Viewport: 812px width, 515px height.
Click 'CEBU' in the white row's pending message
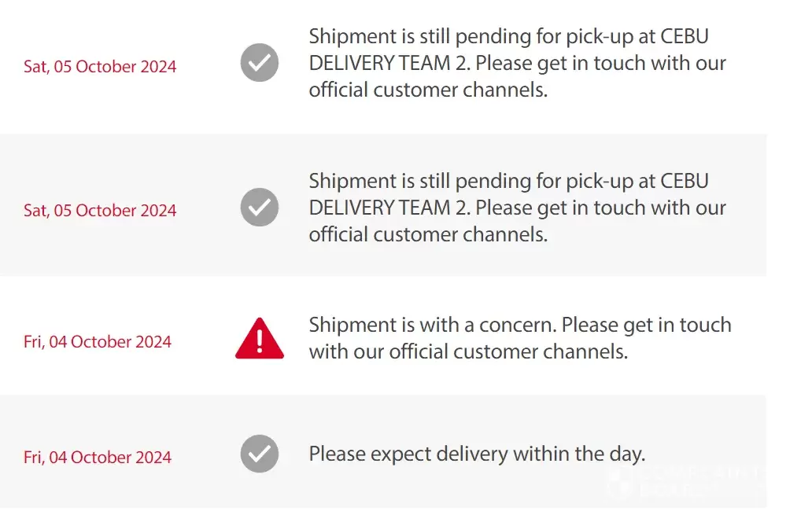click(x=685, y=37)
